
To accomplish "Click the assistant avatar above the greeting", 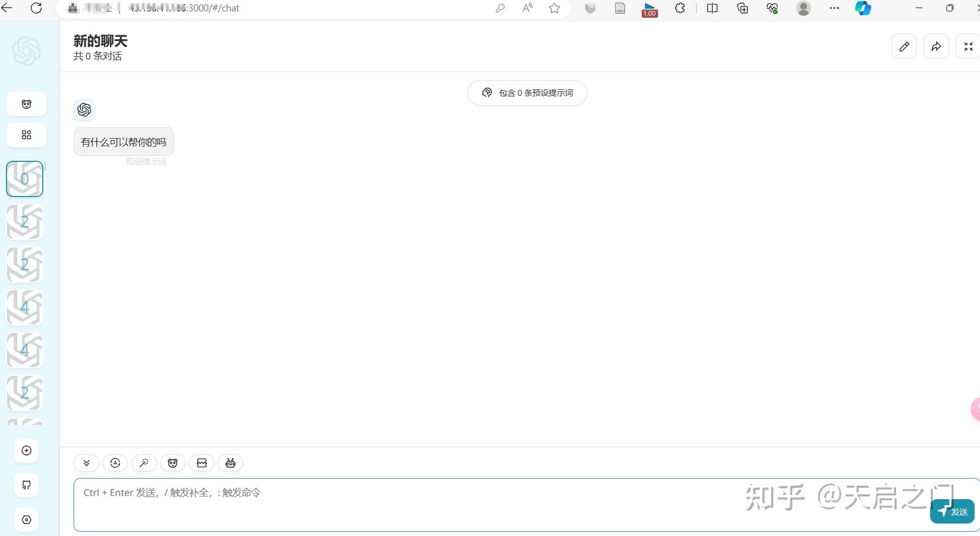I will coord(84,110).
